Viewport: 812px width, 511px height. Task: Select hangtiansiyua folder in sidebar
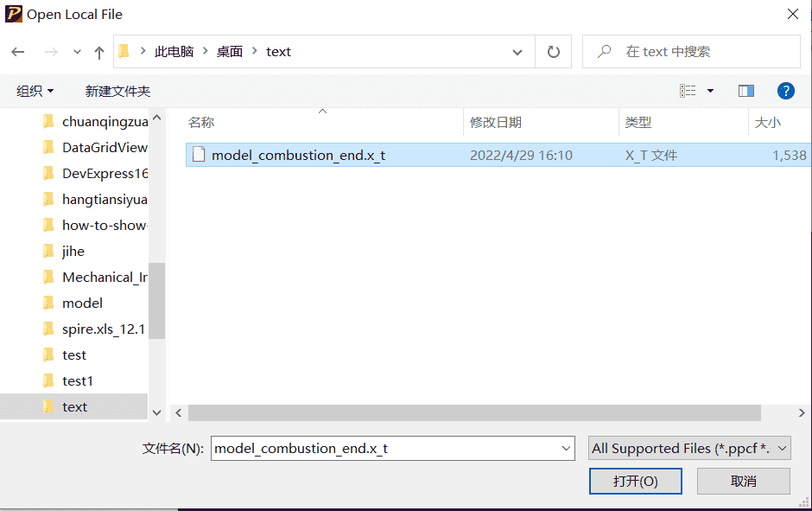pyautogui.click(x=96, y=200)
